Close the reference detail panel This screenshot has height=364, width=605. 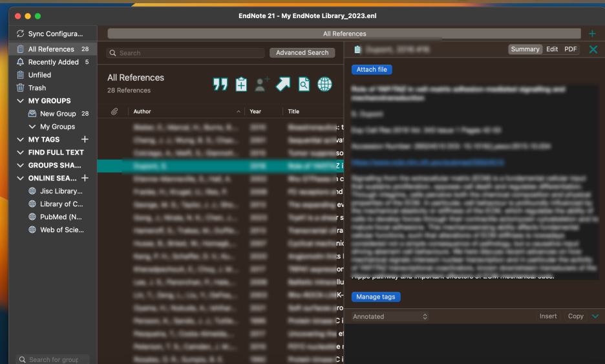click(593, 49)
